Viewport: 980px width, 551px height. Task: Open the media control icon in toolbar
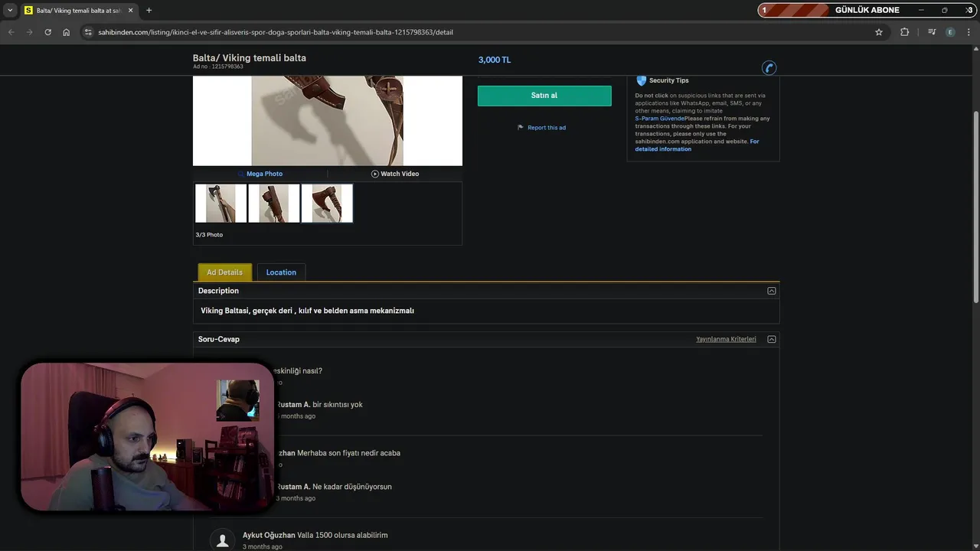coord(932,32)
